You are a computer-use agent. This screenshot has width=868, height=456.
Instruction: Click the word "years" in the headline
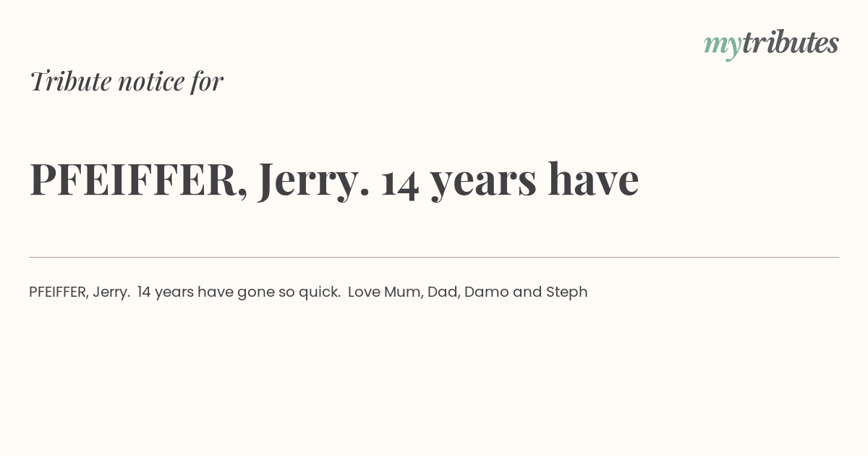pyautogui.click(x=483, y=182)
